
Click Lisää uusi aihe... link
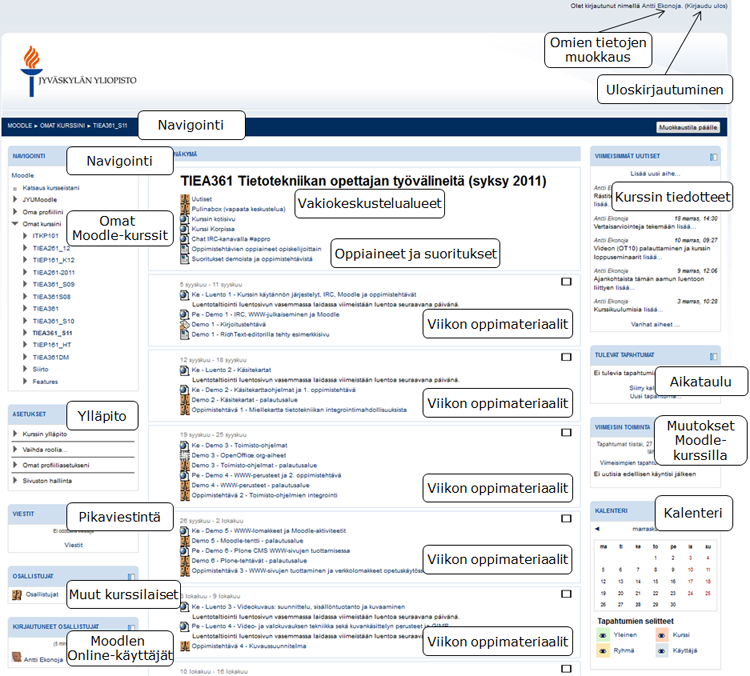pyautogui.click(x=655, y=174)
